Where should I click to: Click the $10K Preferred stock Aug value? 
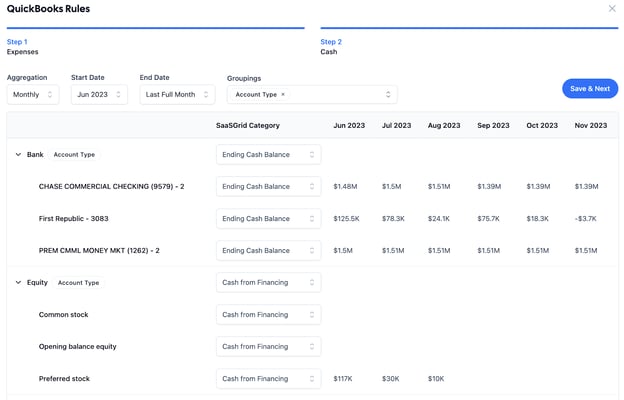[436, 379]
